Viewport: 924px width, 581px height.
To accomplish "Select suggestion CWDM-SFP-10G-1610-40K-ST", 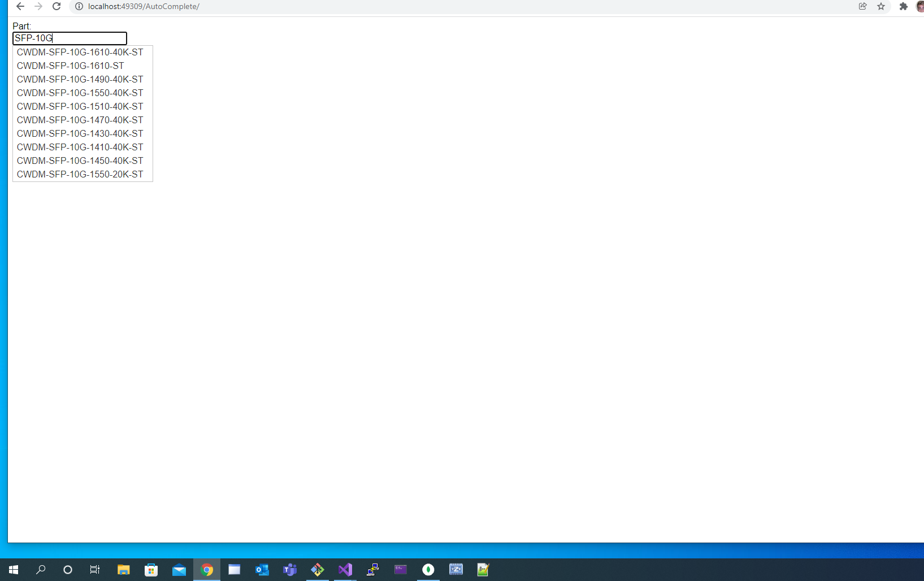I will tap(80, 52).
